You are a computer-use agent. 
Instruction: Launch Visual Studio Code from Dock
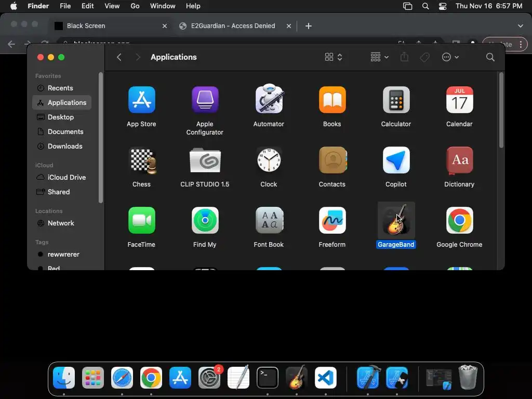coord(326,378)
